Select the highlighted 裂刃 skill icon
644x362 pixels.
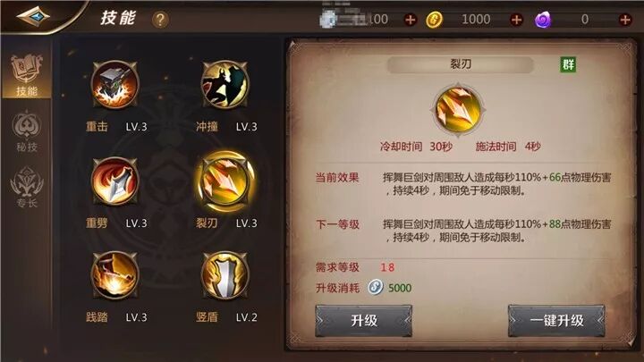(x=225, y=181)
